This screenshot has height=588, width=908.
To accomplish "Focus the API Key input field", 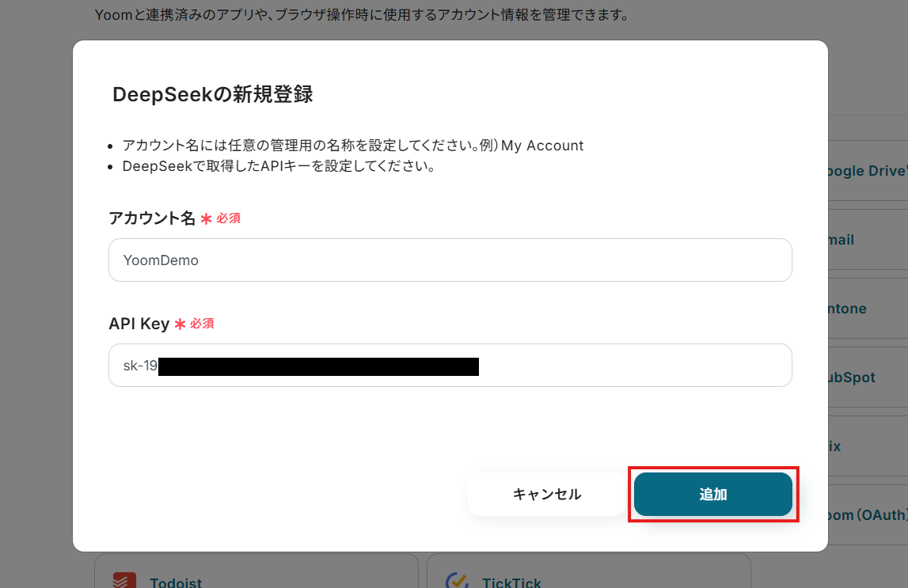I will click(x=450, y=365).
